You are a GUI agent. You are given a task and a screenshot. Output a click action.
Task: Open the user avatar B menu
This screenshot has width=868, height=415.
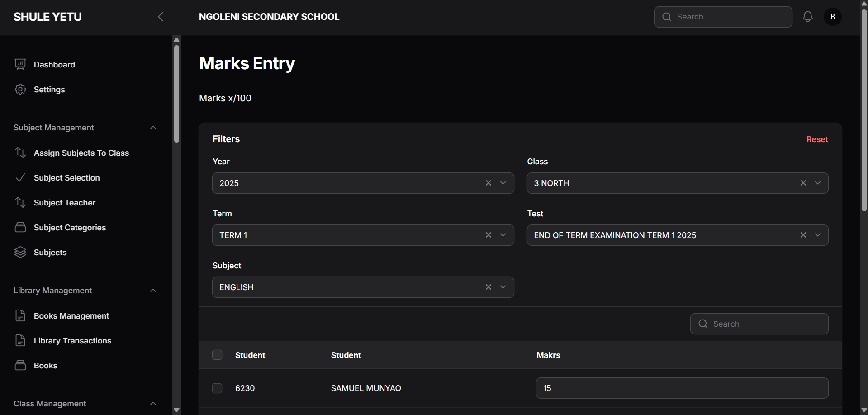832,17
